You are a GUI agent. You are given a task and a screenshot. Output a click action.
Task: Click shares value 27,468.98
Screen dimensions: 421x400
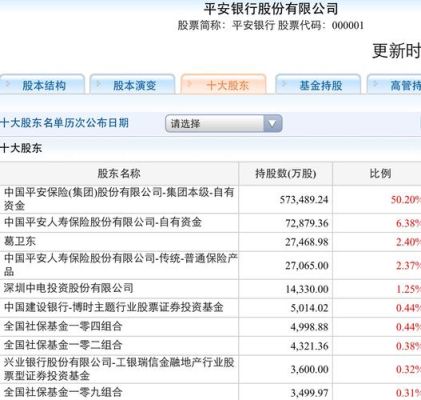coord(307,242)
